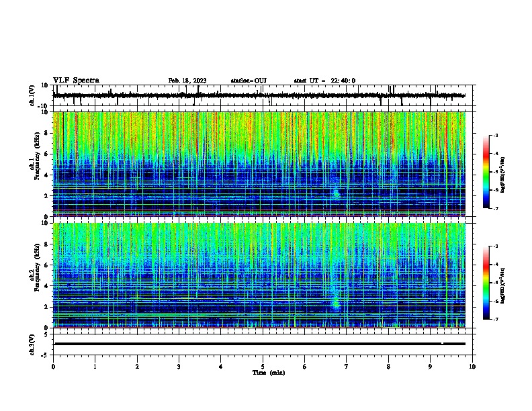Click the "8" tick on ch.1 frequency axis

click(x=46, y=133)
